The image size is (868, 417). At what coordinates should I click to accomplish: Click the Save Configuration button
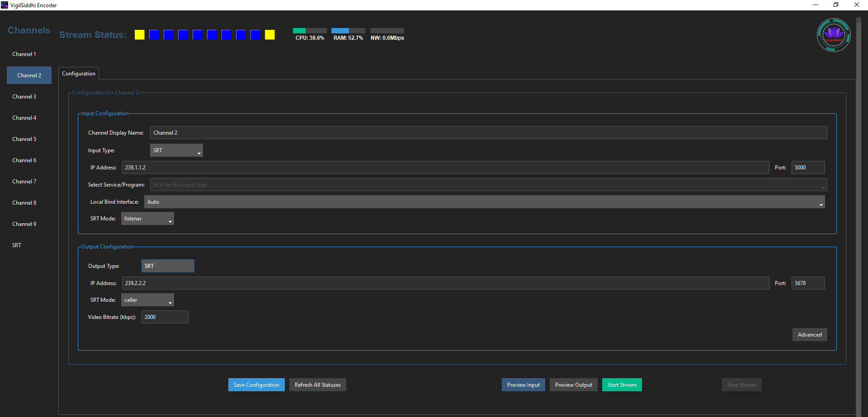[x=256, y=385]
